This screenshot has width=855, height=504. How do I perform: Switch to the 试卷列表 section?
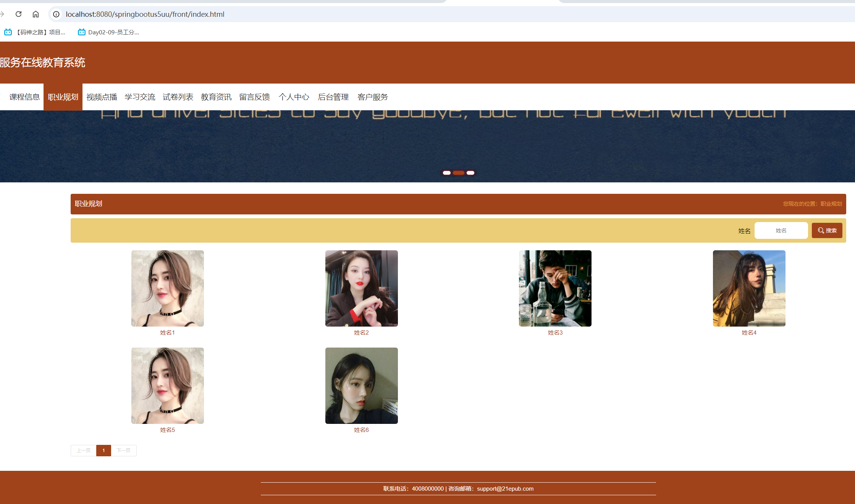[178, 97]
